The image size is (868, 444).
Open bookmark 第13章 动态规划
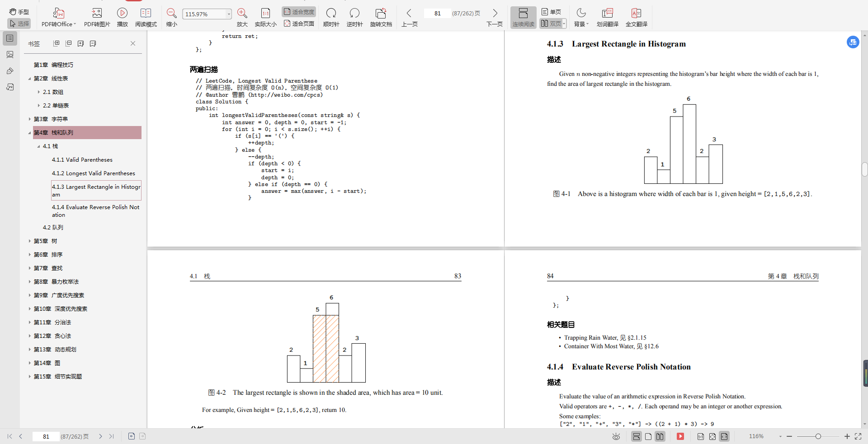tap(55, 350)
